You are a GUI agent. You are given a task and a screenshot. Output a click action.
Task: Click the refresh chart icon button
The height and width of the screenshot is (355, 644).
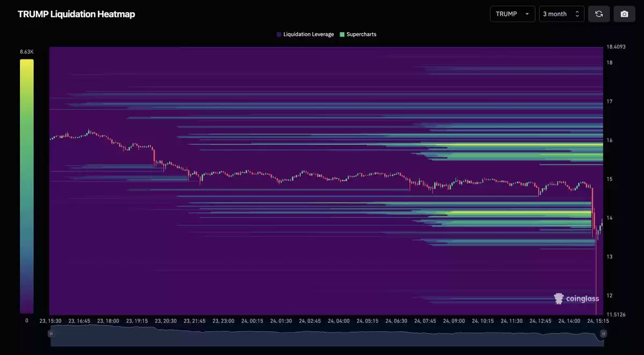tap(599, 14)
